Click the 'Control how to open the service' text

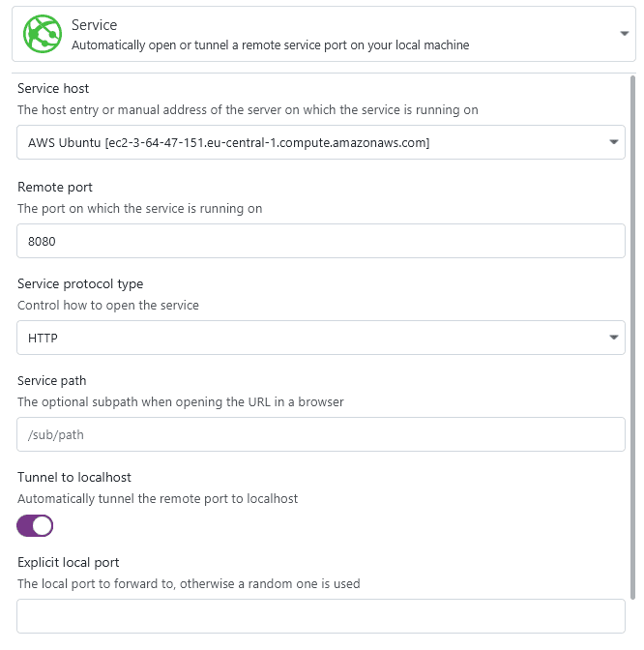108,305
